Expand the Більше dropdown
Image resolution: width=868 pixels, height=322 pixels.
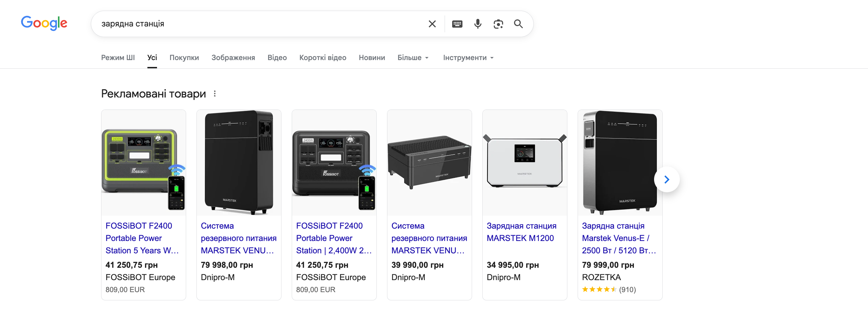(413, 58)
